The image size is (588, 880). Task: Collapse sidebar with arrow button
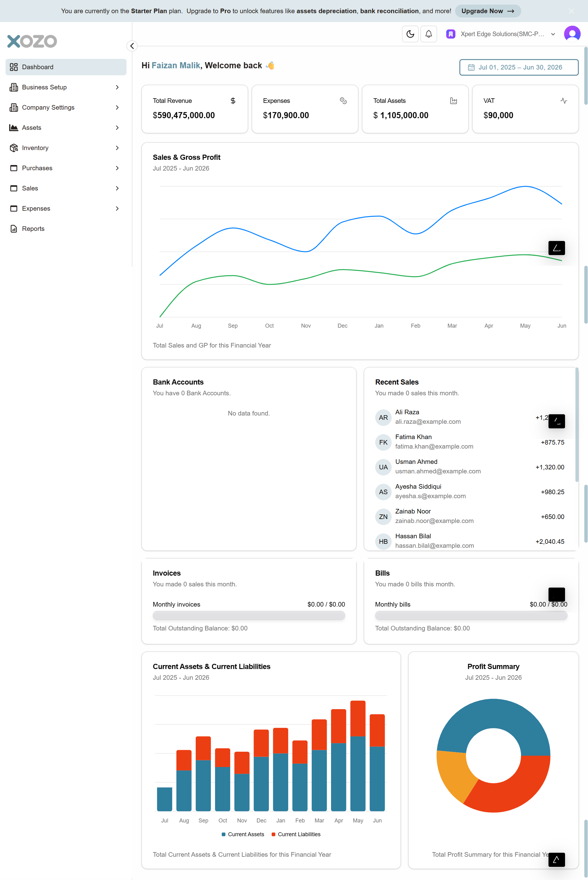click(132, 46)
